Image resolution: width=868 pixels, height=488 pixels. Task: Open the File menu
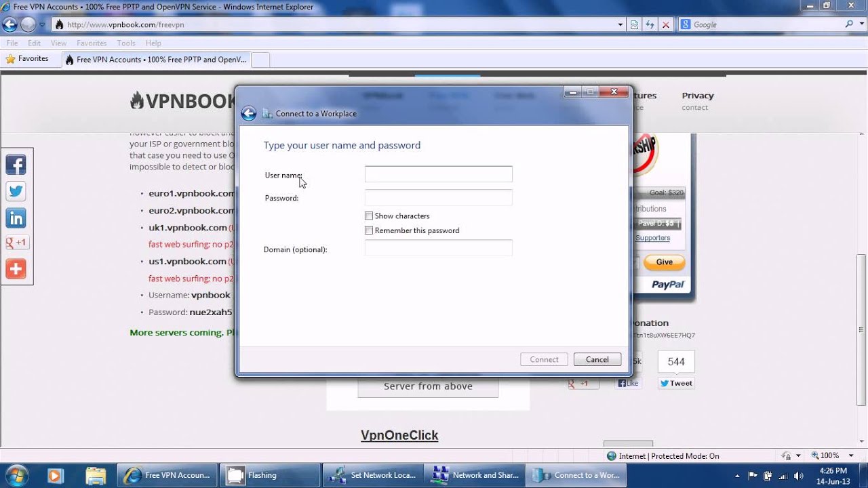12,43
